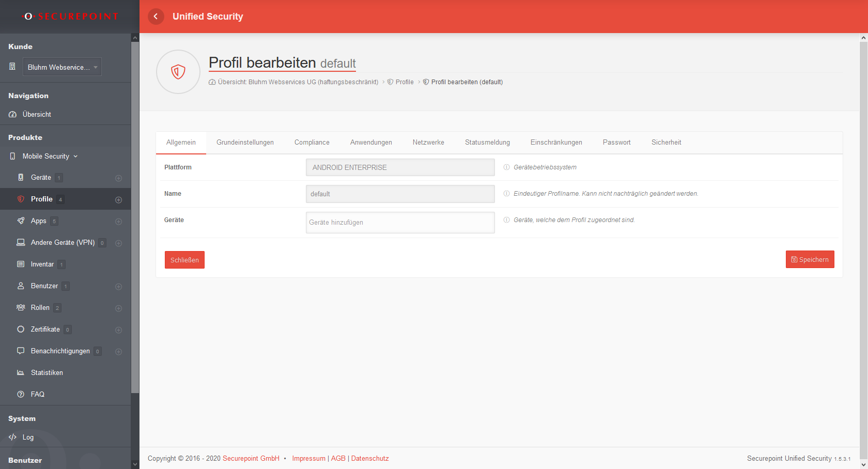Image resolution: width=868 pixels, height=469 pixels.
Task: Select the Sicherheit tab
Action: [x=666, y=143]
